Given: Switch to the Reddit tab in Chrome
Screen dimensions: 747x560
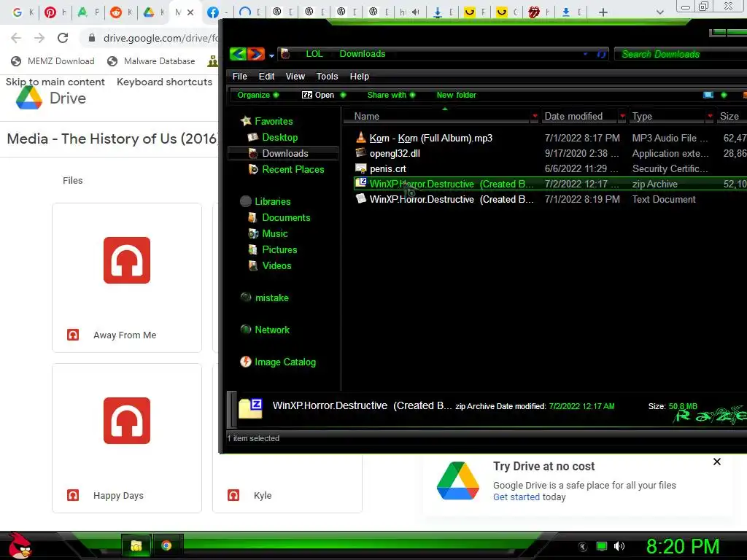Looking at the screenshot, I should 116,12.
